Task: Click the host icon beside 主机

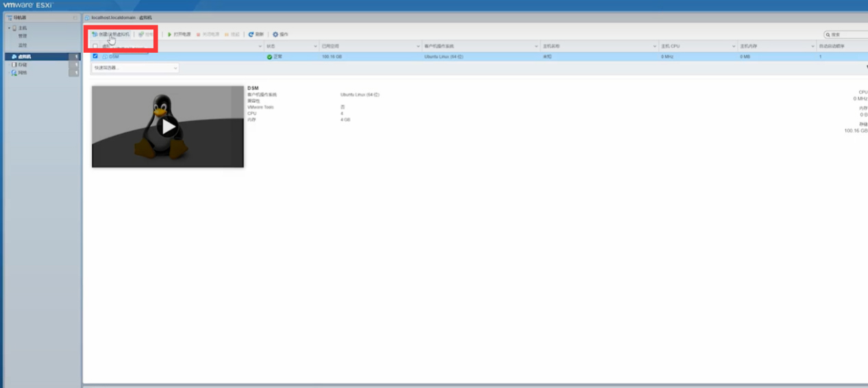Action: (14, 28)
